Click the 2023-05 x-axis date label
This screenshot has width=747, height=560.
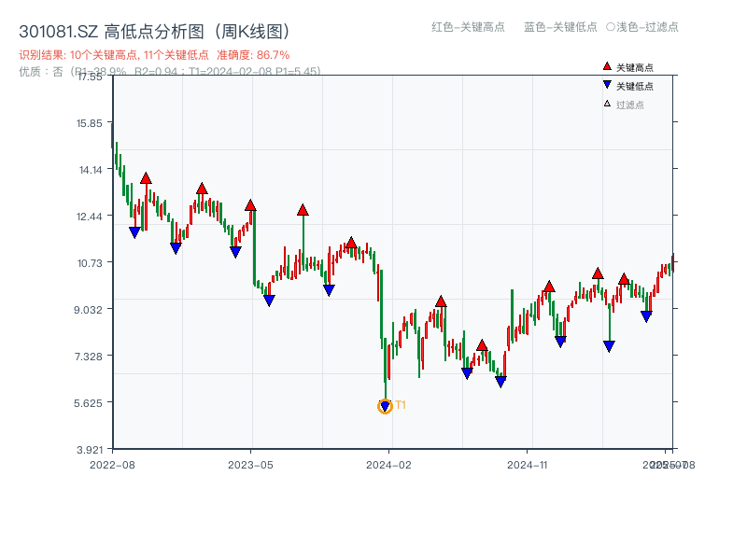[250, 464]
